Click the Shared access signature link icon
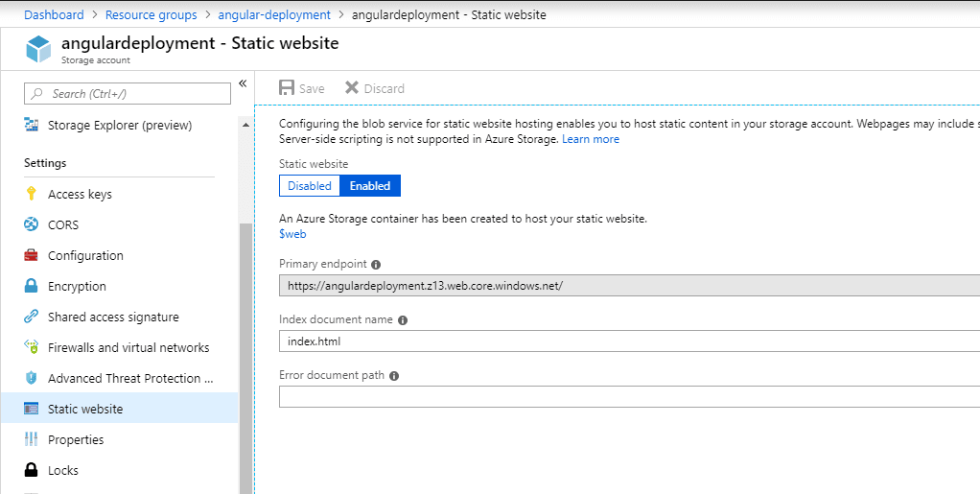The height and width of the screenshot is (494, 980). tap(32, 317)
